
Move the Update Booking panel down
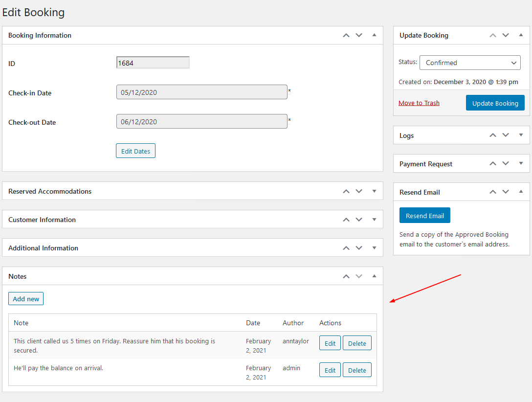pyautogui.click(x=506, y=35)
